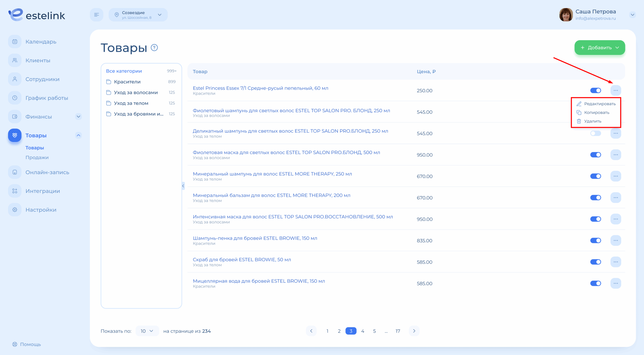This screenshot has height=355, width=644.
Task: Go to page 2
Action: [x=339, y=331]
